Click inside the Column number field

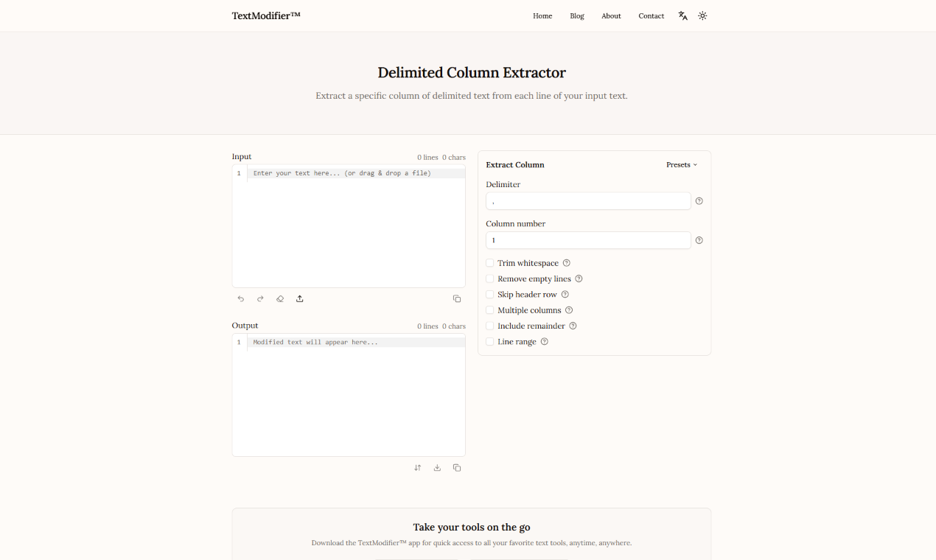(587, 239)
